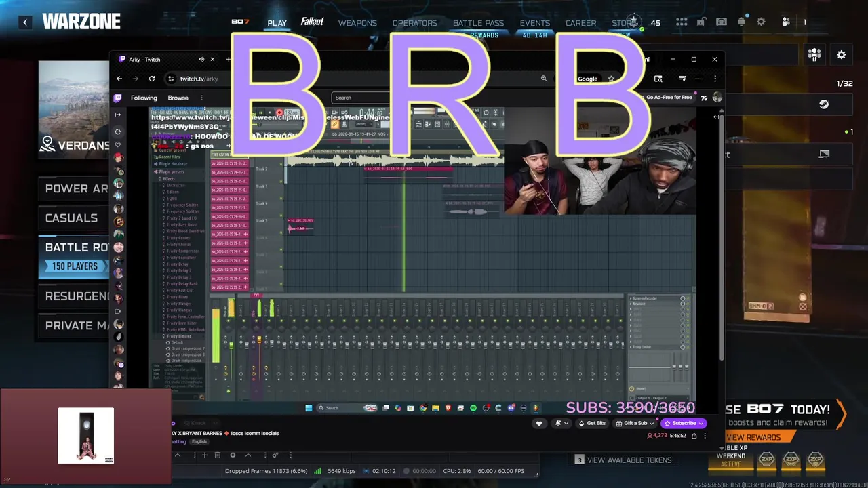
Task: Click Spotify icon in streamed taskbar
Action: pyautogui.click(x=473, y=408)
